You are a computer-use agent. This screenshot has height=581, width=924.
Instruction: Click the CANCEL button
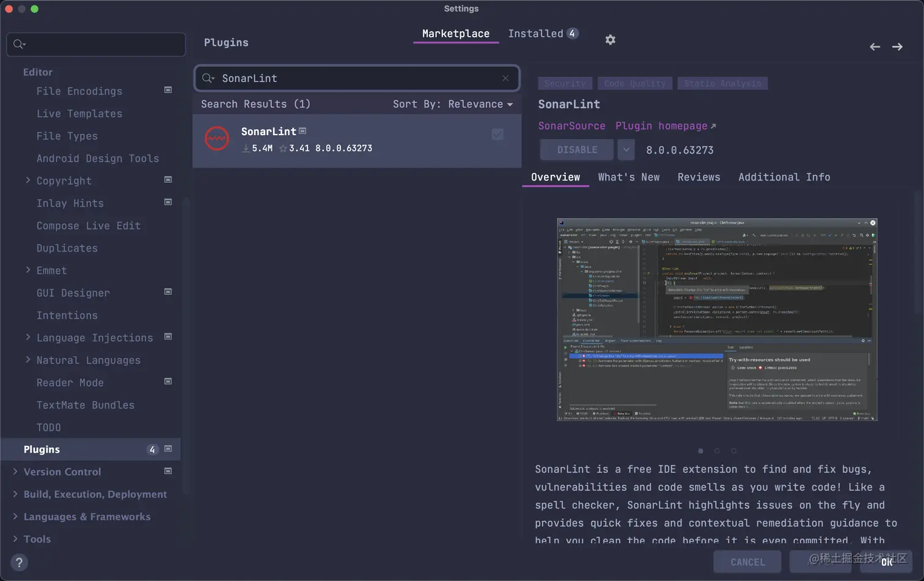pos(747,562)
